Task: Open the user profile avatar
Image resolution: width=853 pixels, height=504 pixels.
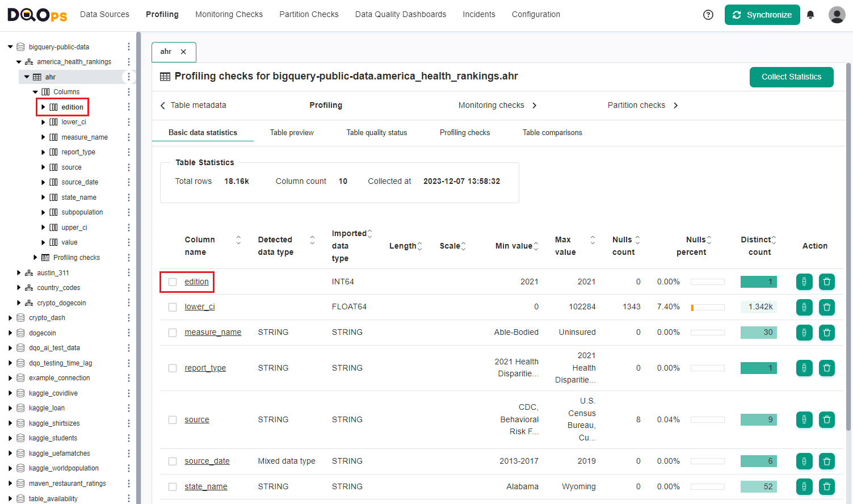Action: 837,15
